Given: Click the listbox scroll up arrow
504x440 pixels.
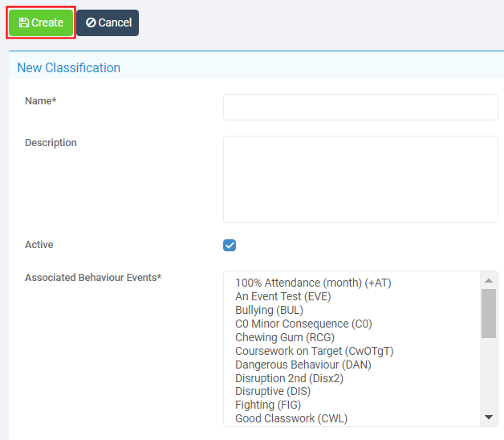Looking at the screenshot, I should [x=489, y=280].
